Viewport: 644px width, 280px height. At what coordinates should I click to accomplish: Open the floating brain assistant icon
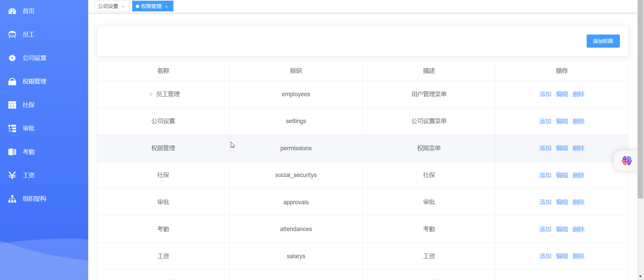tap(627, 161)
